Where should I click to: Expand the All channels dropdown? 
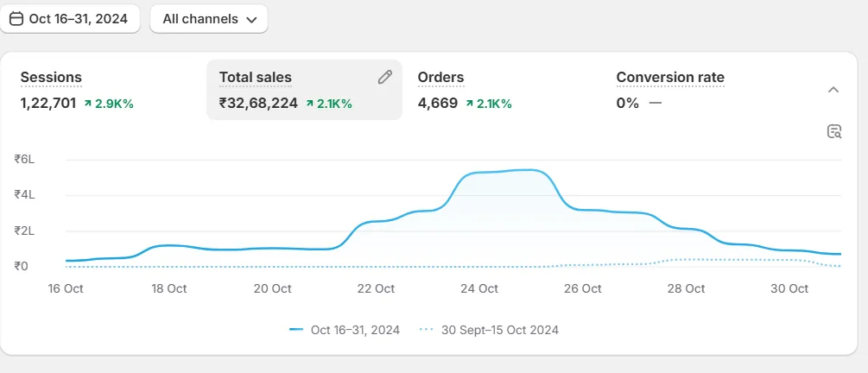coord(209,19)
